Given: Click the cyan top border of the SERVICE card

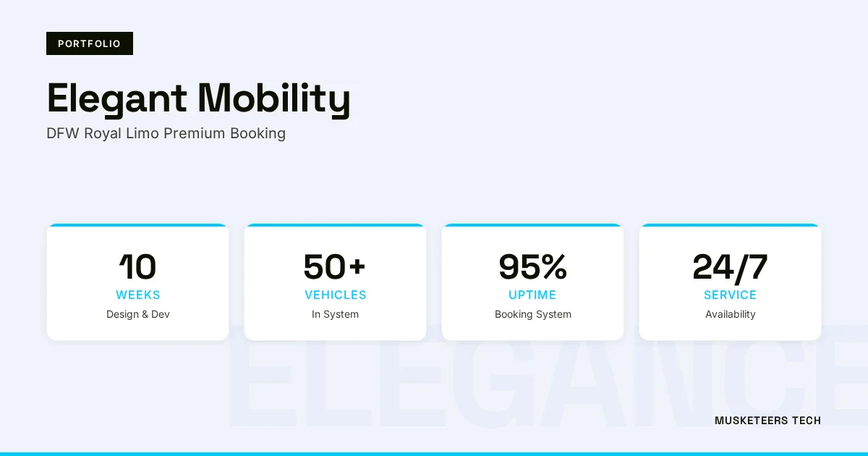Looking at the screenshot, I should [x=731, y=225].
